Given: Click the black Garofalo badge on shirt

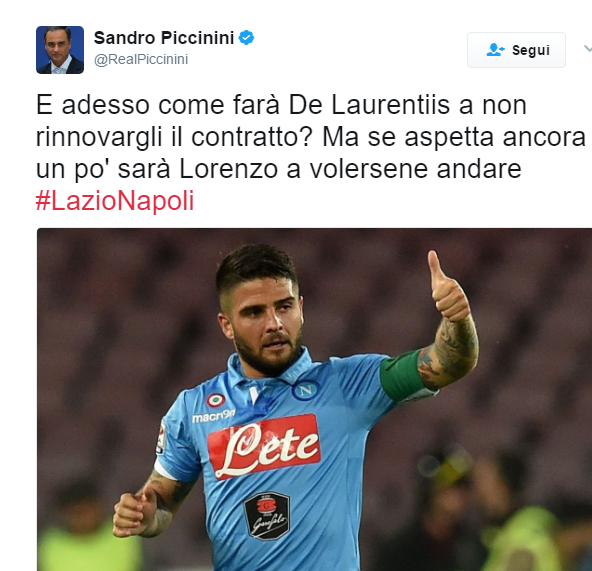Looking at the screenshot, I should [x=267, y=515].
